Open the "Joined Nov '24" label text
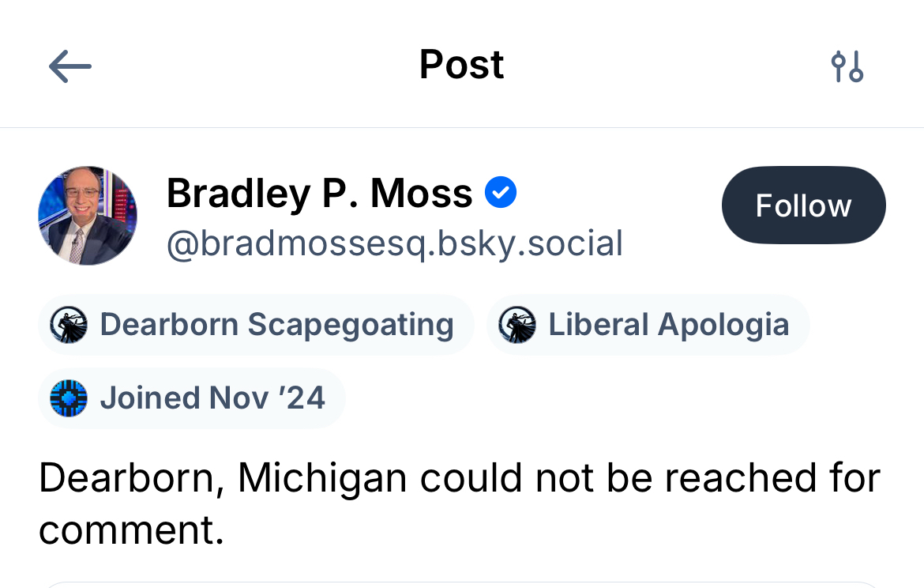The image size is (924, 588). tap(212, 398)
